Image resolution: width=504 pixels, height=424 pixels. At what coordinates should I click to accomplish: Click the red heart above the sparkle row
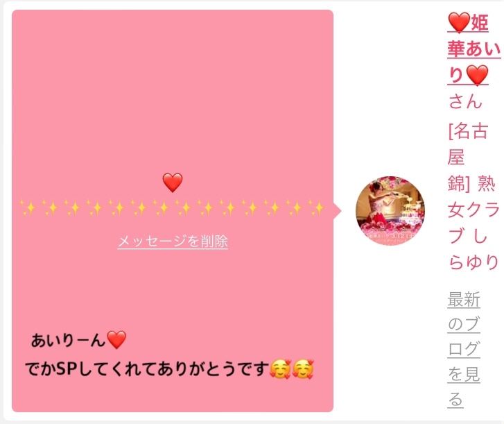[x=173, y=183]
